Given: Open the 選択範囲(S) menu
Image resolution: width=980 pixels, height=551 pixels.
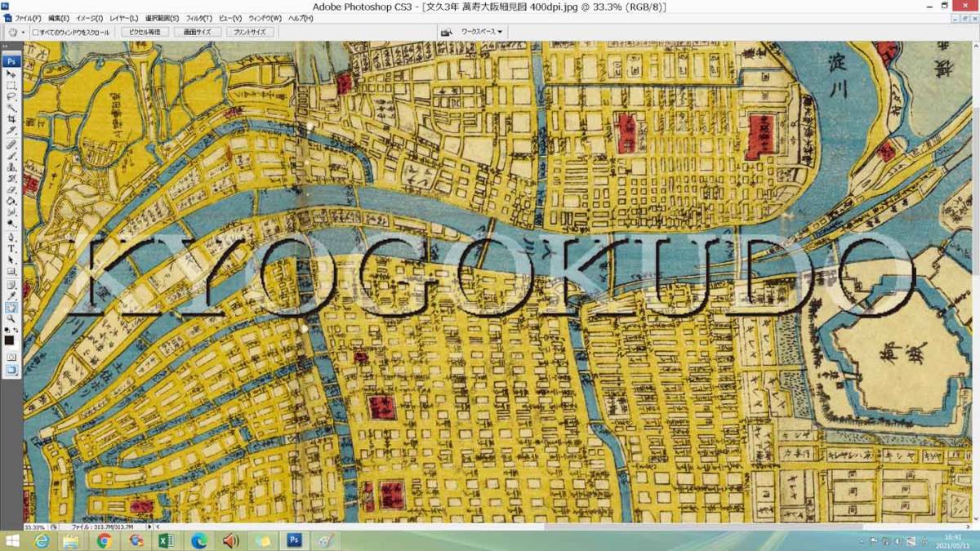Looking at the screenshot, I should click(163, 18).
